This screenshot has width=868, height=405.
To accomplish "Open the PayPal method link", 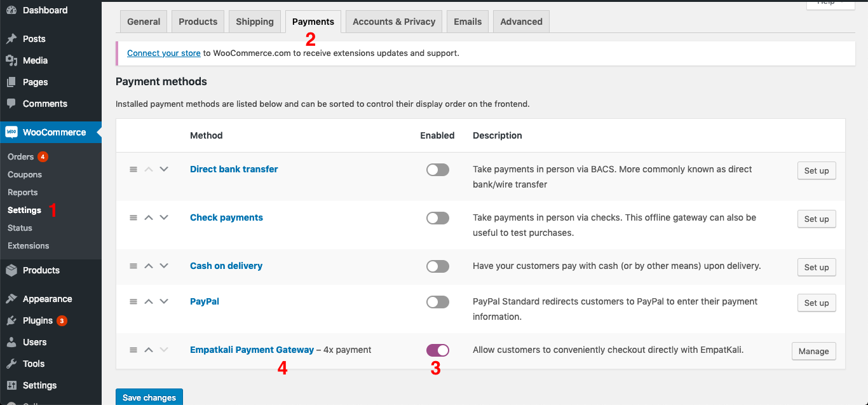I will 205,301.
